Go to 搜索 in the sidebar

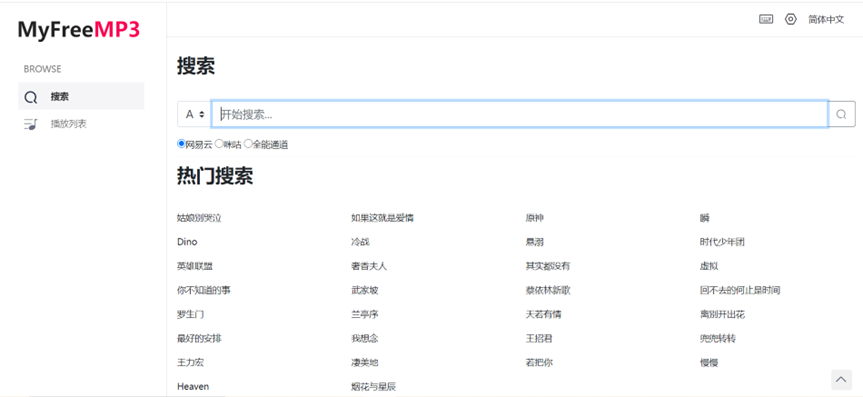(81, 96)
